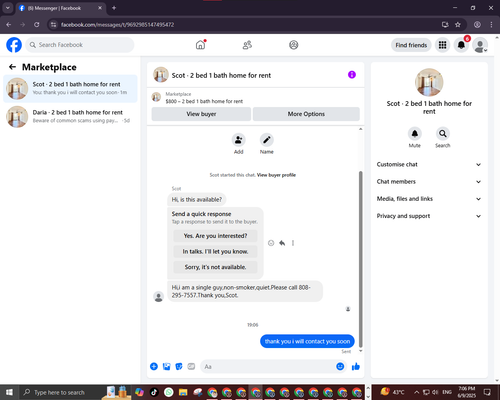
Task: Open account profile menu avatar
Action: [480, 45]
